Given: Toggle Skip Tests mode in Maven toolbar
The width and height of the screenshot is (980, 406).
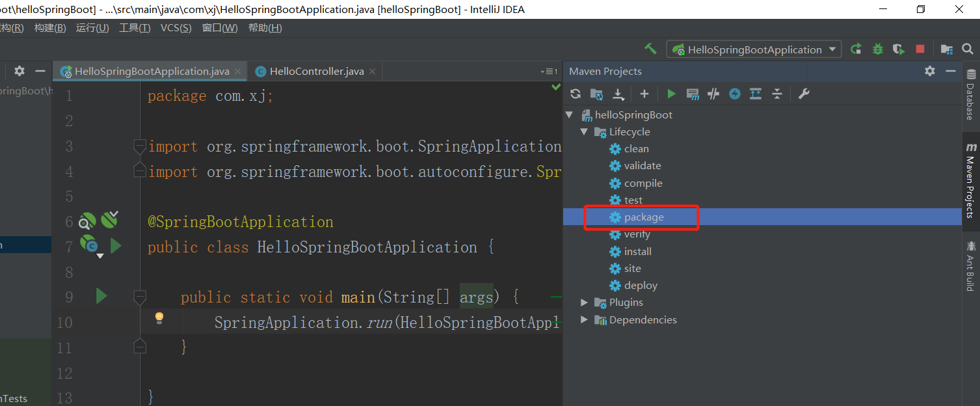Looking at the screenshot, I should [x=734, y=94].
